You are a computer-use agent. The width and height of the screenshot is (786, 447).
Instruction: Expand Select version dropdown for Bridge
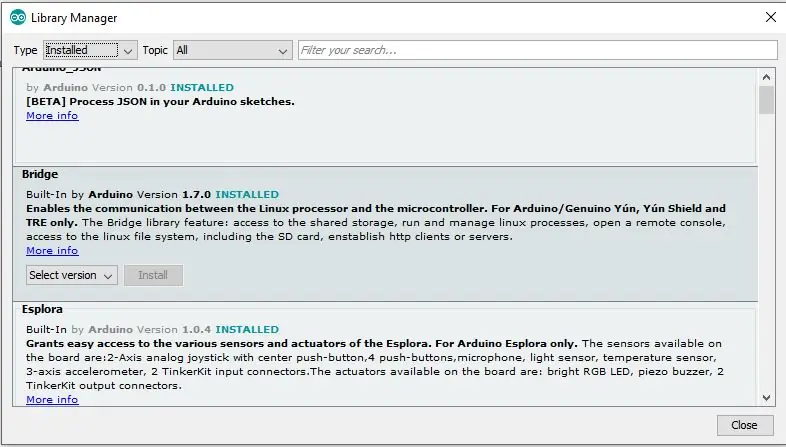point(72,275)
